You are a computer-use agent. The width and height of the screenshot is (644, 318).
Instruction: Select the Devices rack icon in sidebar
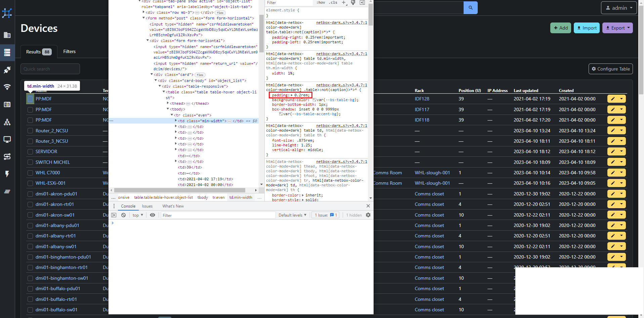point(7,53)
